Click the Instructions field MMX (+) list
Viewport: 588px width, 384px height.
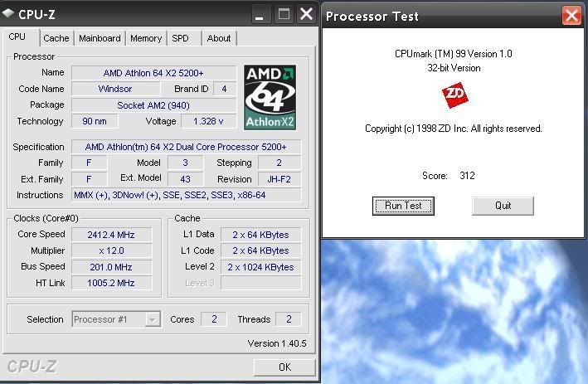pos(186,195)
